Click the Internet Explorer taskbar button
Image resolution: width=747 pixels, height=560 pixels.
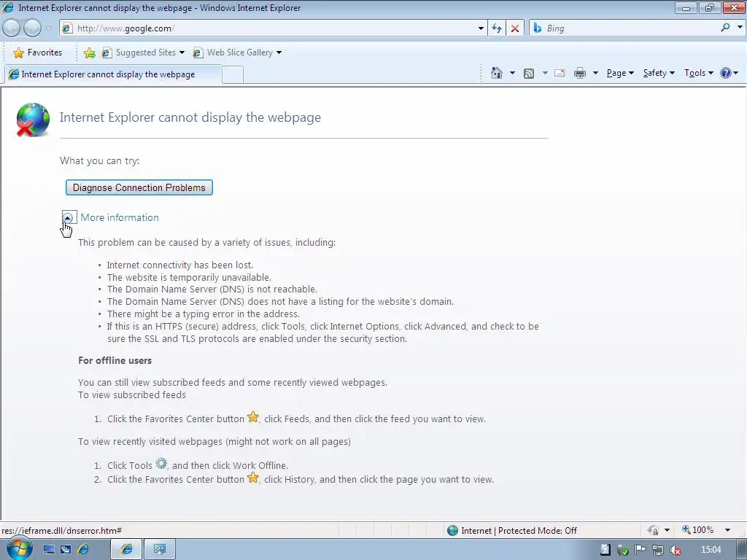[127, 550]
